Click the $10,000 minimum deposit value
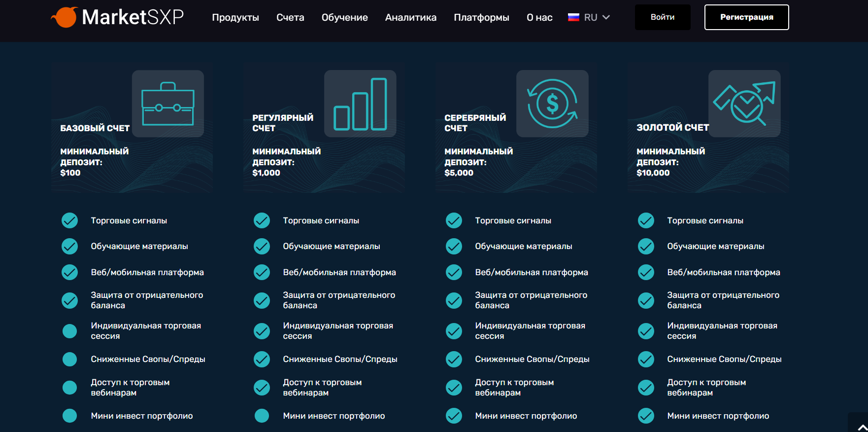Image resolution: width=868 pixels, height=432 pixels. (x=653, y=173)
